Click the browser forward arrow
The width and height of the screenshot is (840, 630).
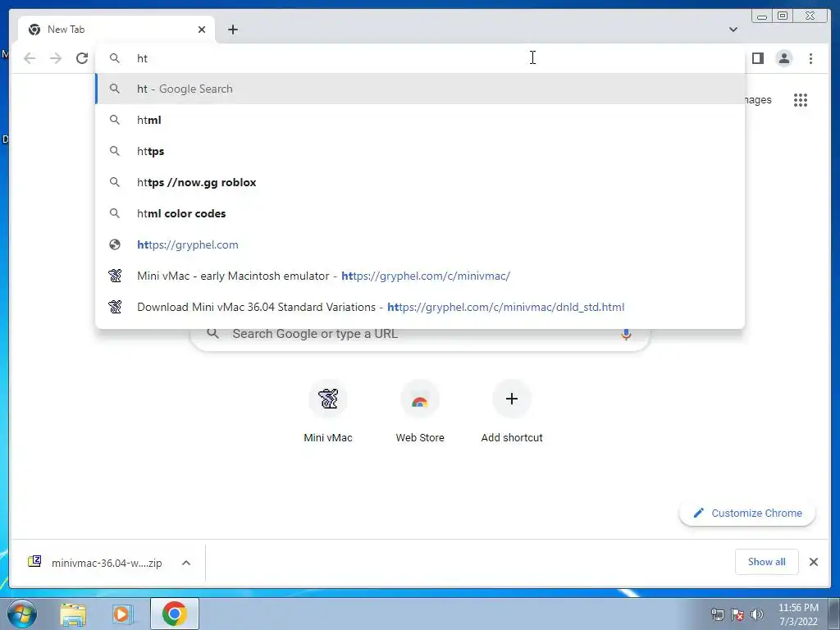pyautogui.click(x=56, y=58)
